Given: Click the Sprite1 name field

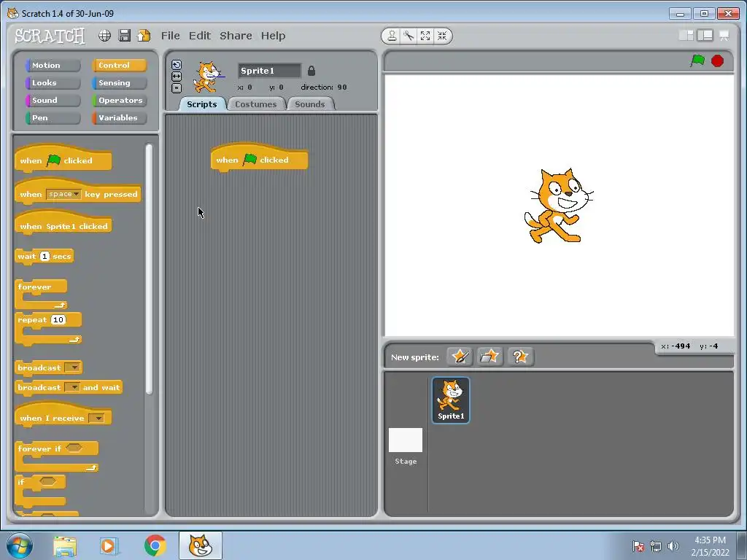Looking at the screenshot, I should click(x=270, y=71).
